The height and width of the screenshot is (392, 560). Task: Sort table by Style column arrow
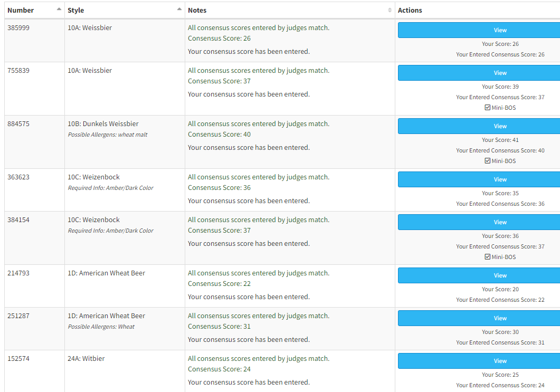[179, 9]
